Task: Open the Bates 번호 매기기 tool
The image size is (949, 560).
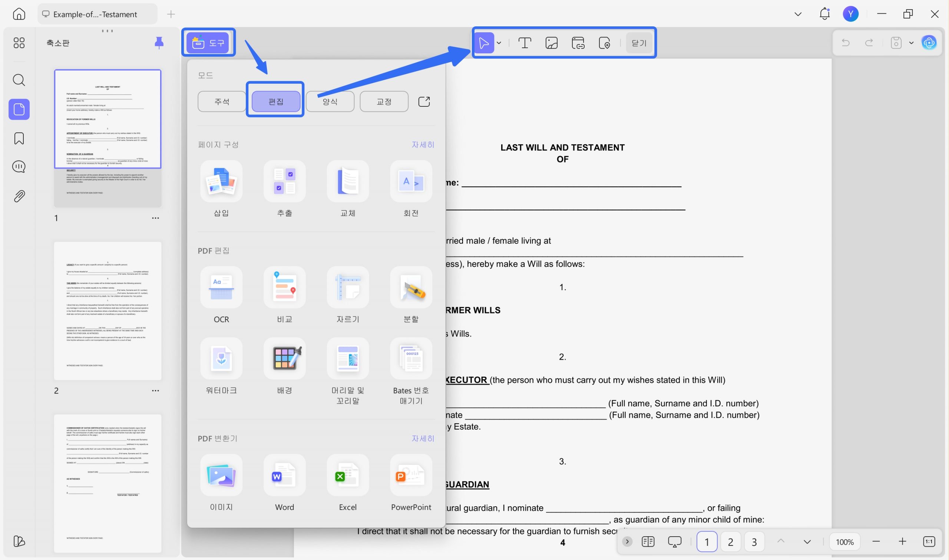Action: pyautogui.click(x=411, y=372)
